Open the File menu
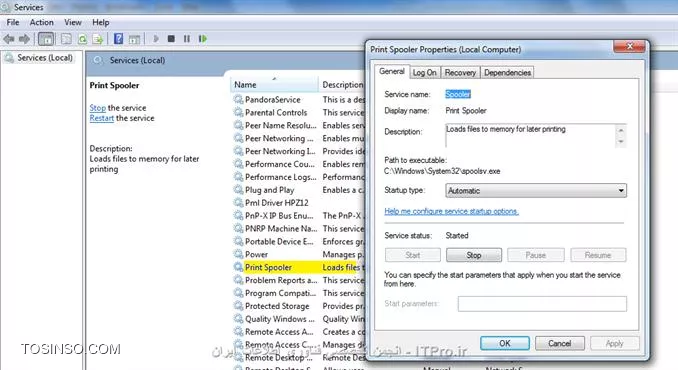The width and height of the screenshot is (678, 370). [x=13, y=22]
